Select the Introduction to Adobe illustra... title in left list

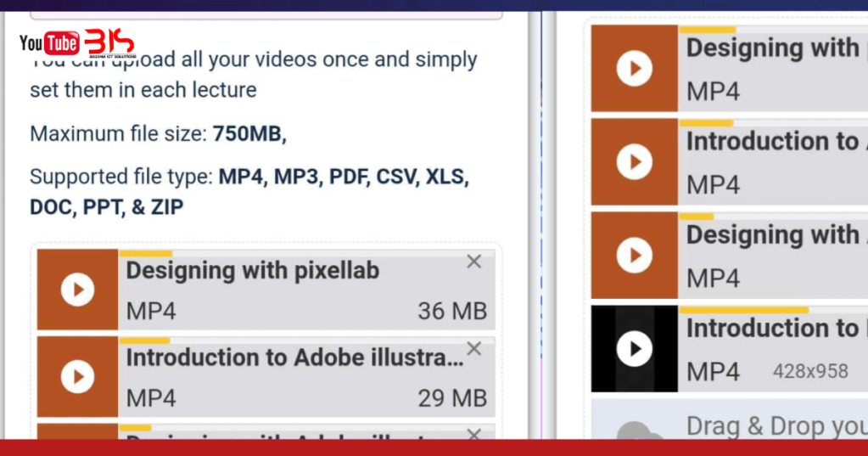pyautogui.click(x=294, y=357)
